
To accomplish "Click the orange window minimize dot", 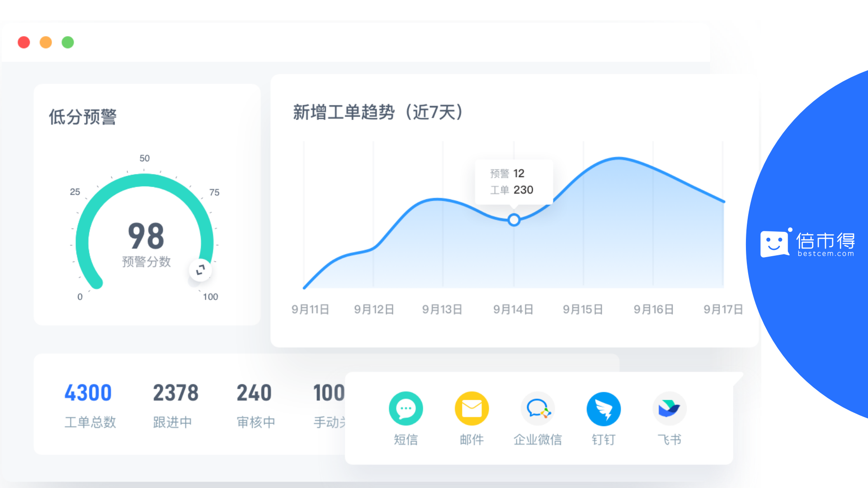I will pos(46,42).
